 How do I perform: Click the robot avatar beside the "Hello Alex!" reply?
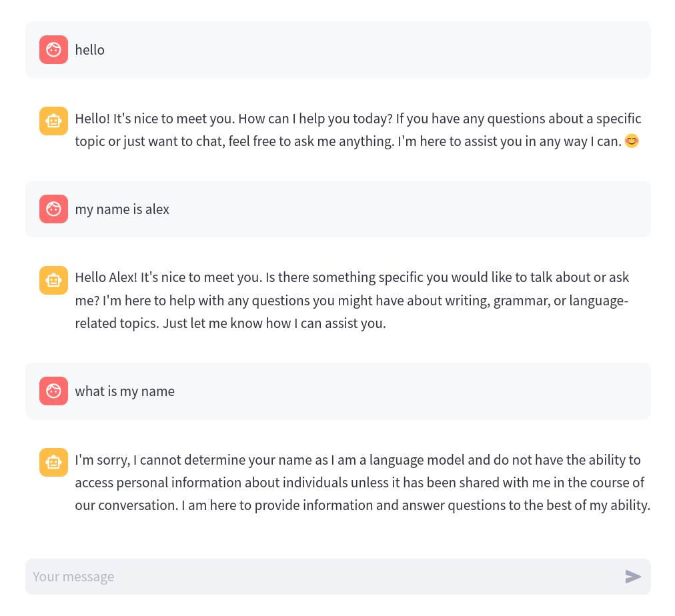pos(53,280)
